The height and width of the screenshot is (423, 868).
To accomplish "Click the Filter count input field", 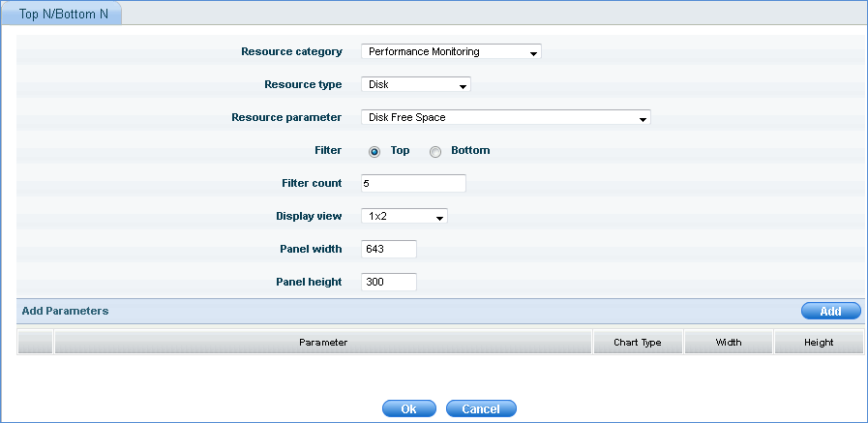I will [x=413, y=184].
